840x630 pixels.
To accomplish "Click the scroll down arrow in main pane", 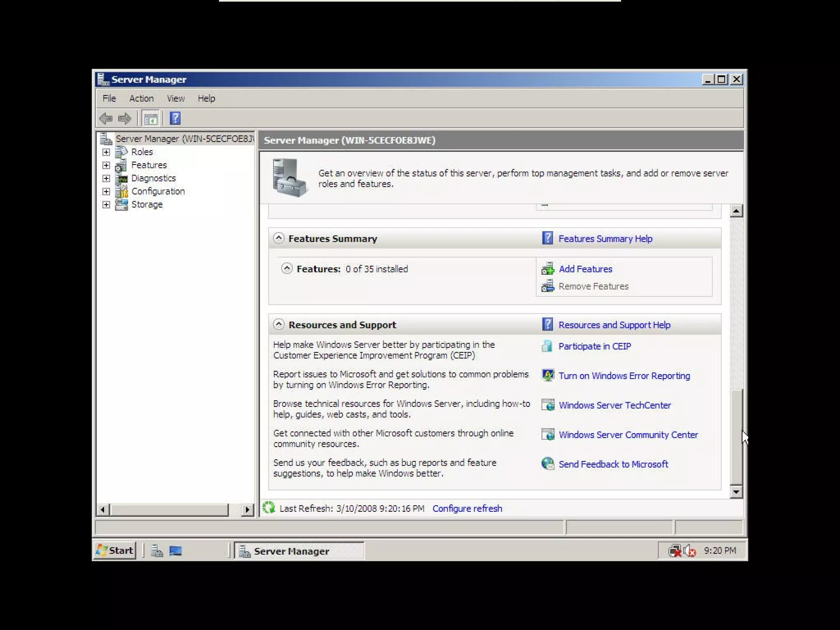I will tap(736, 492).
